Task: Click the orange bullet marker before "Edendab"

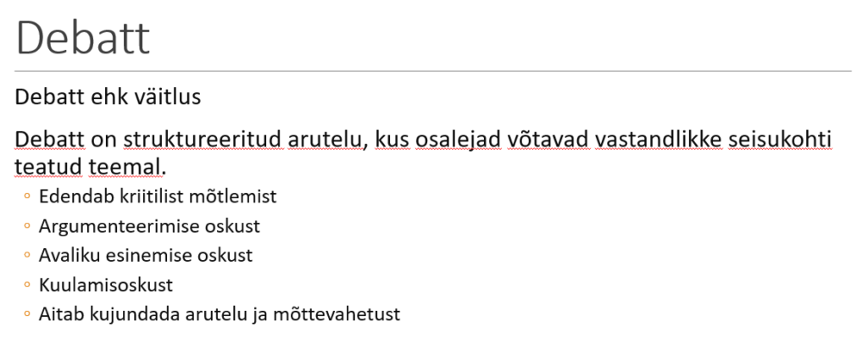Action: click(27, 197)
